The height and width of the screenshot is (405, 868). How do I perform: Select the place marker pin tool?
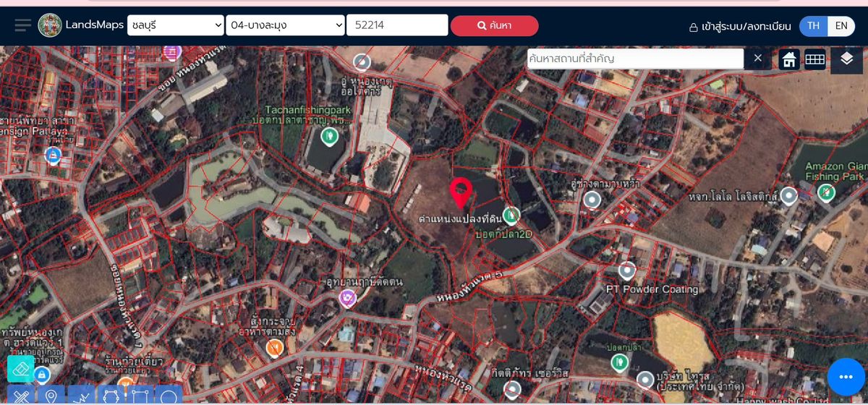coord(51,396)
